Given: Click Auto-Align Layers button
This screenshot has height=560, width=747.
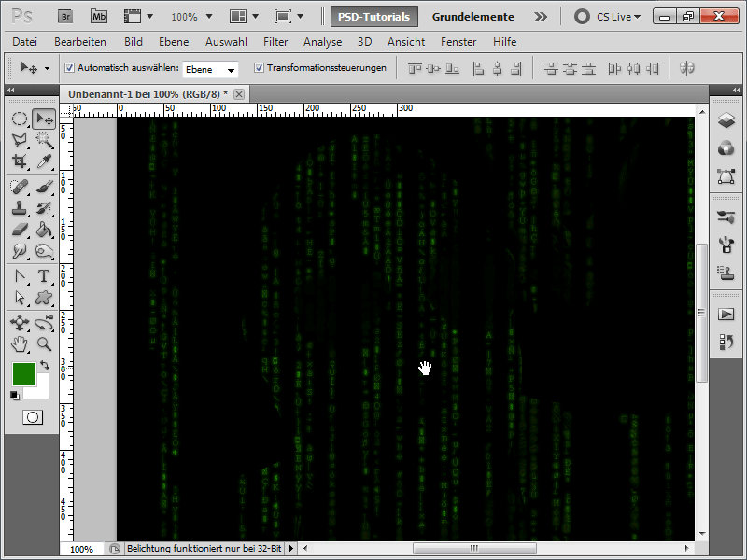Looking at the screenshot, I should click(x=686, y=68).
